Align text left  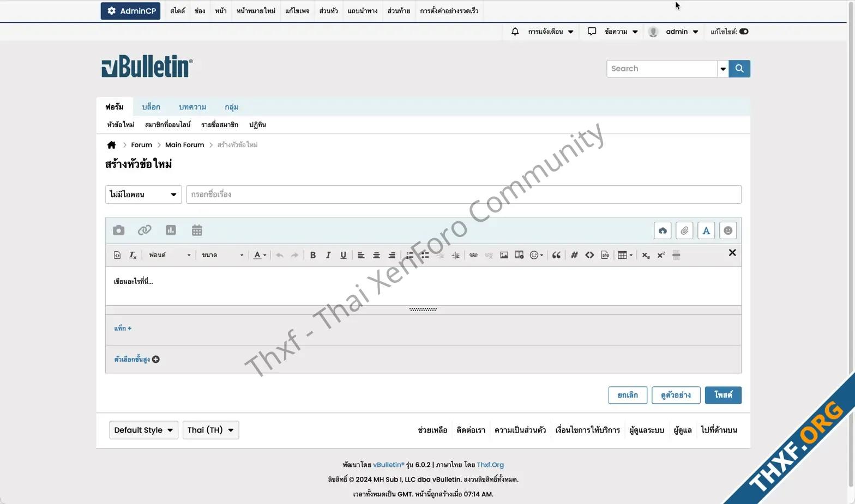(x=361, y=255)
